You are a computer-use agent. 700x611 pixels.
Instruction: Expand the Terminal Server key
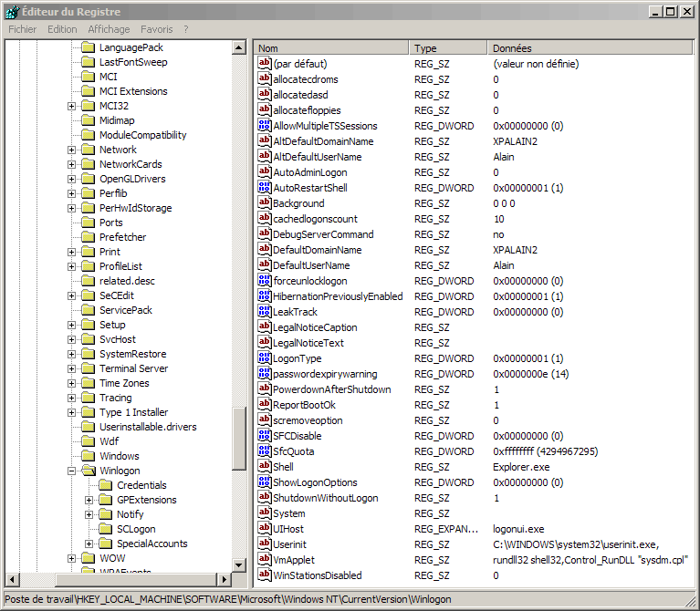tap(71, 368)
